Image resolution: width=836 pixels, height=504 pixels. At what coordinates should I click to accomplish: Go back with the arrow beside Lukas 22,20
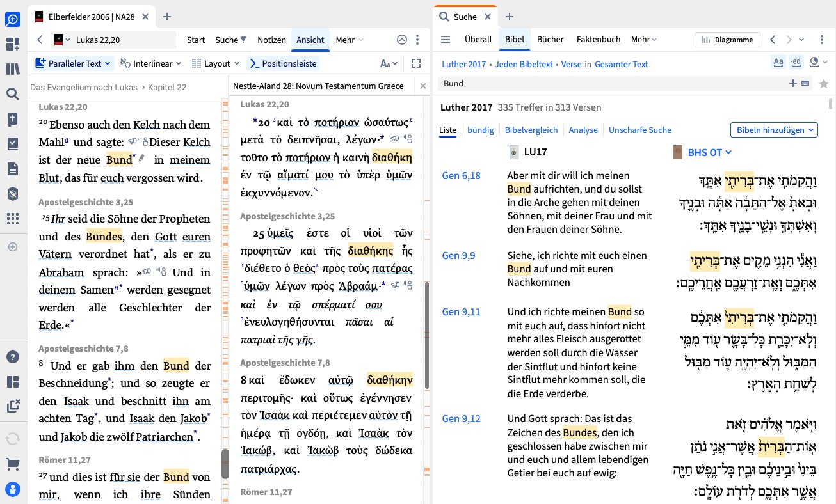pyautogui.click(x=40, y=40)
